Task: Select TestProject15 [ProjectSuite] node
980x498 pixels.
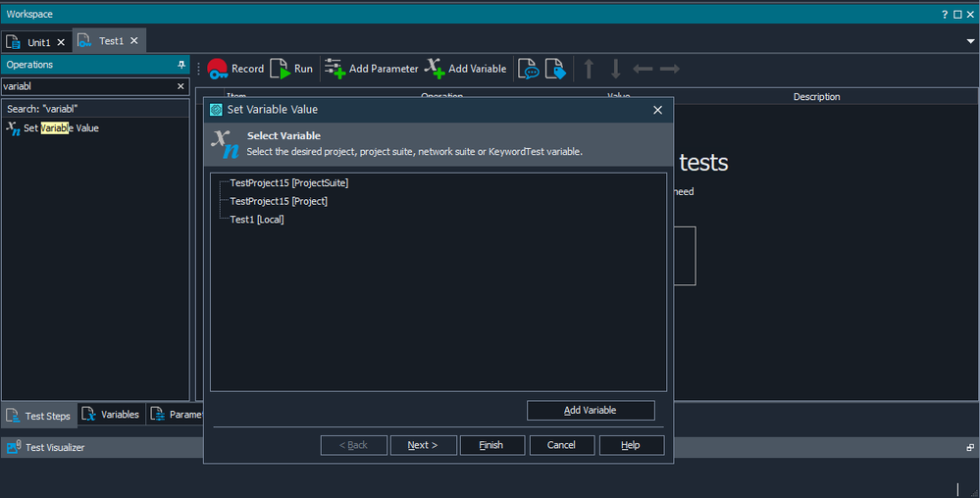Action: click(x=288, y=183)
